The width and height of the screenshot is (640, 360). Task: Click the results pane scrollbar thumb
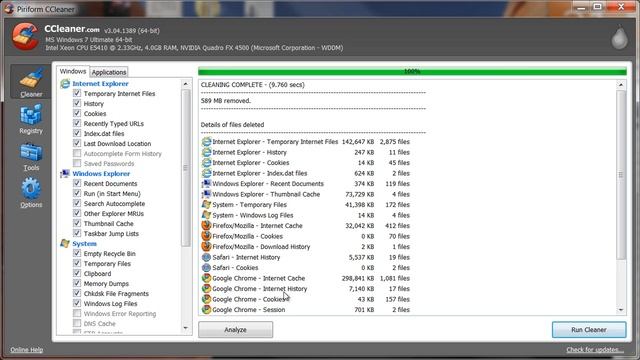tap(621, 175)
